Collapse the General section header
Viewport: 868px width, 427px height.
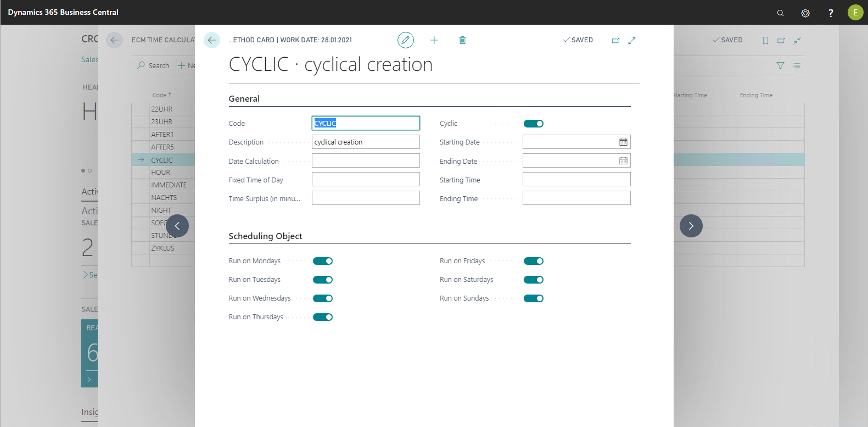click(x=244, y=99)
